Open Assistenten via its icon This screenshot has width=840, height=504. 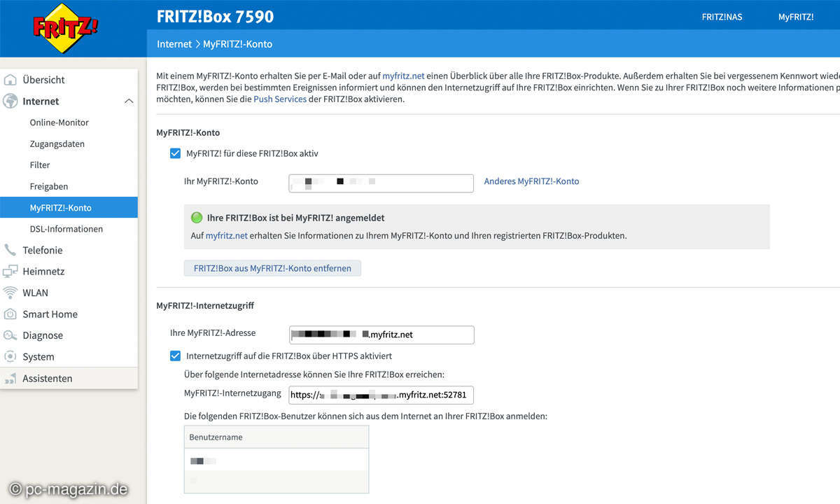click(10, 379)
